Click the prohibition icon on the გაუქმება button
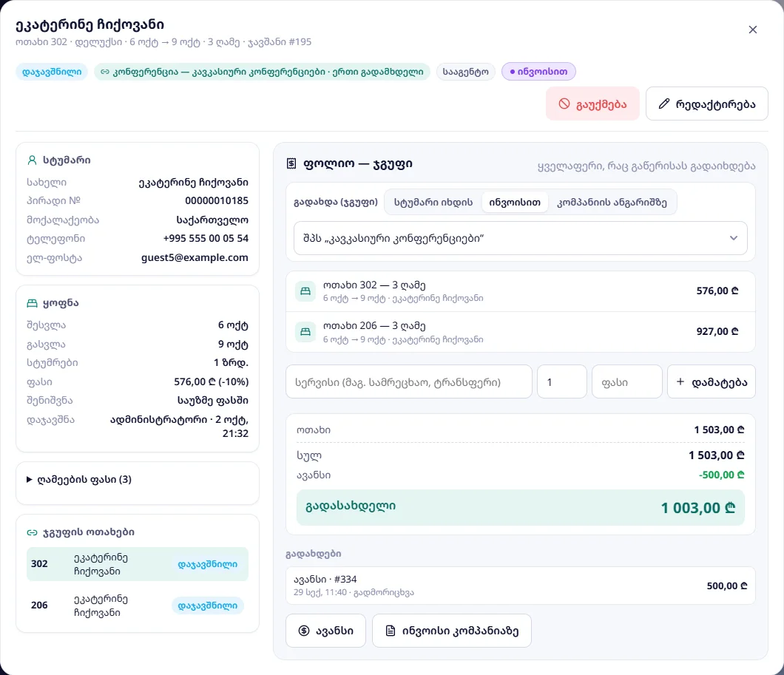784x675 pixels. [564, 104]
